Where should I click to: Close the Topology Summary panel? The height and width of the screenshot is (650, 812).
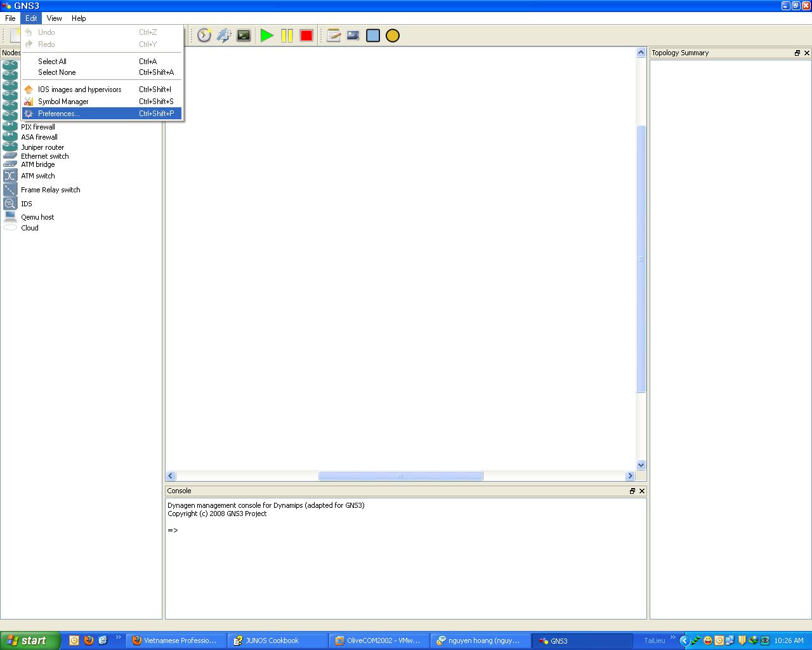807,53
